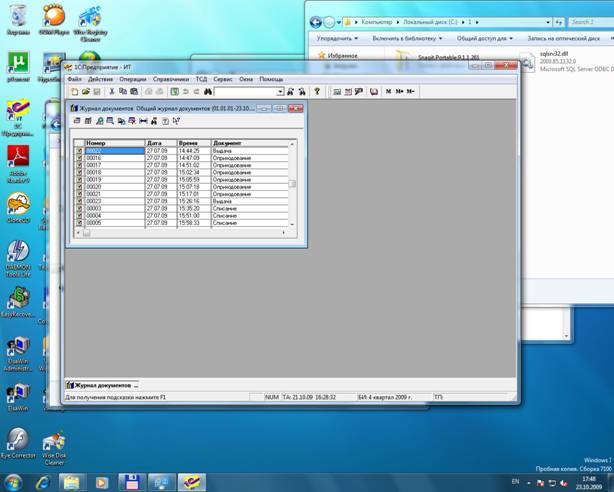
Task: Open the dropdown arrow of 1C search box
Action: point(280,92)
